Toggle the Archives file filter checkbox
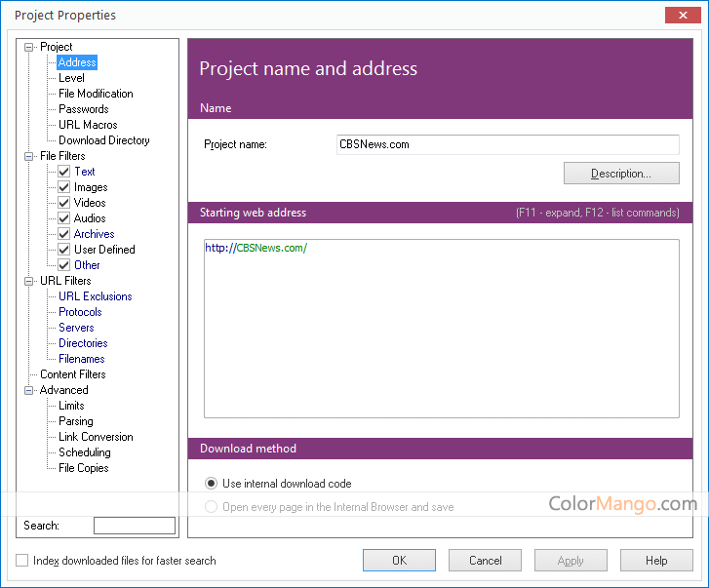 coord(64,234)
